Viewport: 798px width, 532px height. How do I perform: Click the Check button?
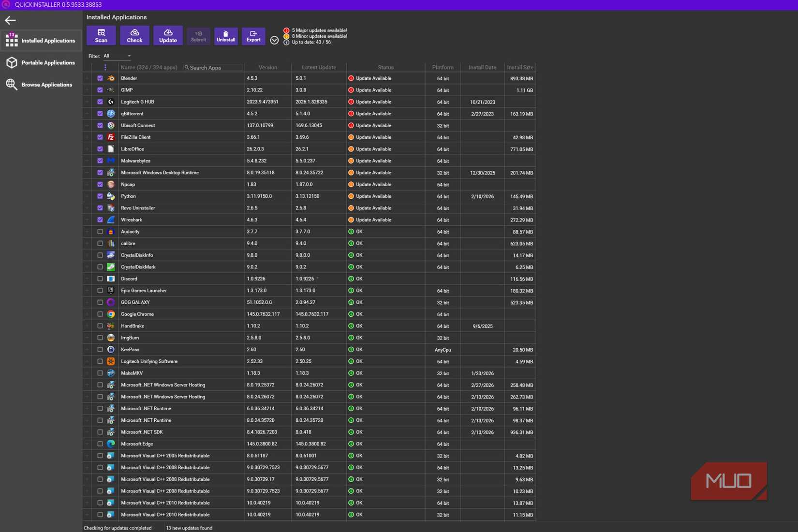coord(134,36)
